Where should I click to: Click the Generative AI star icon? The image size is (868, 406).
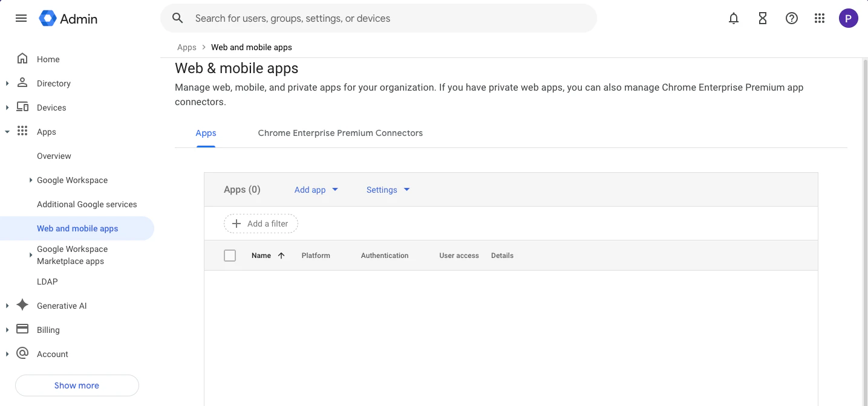point(22,305)
